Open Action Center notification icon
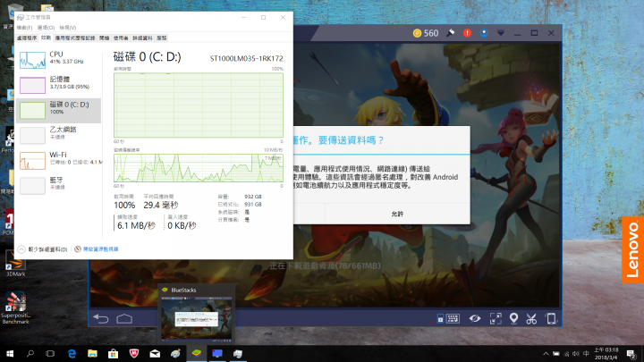Image resolution: width=644 pixels, height=362 pixels. pos(631,353)
